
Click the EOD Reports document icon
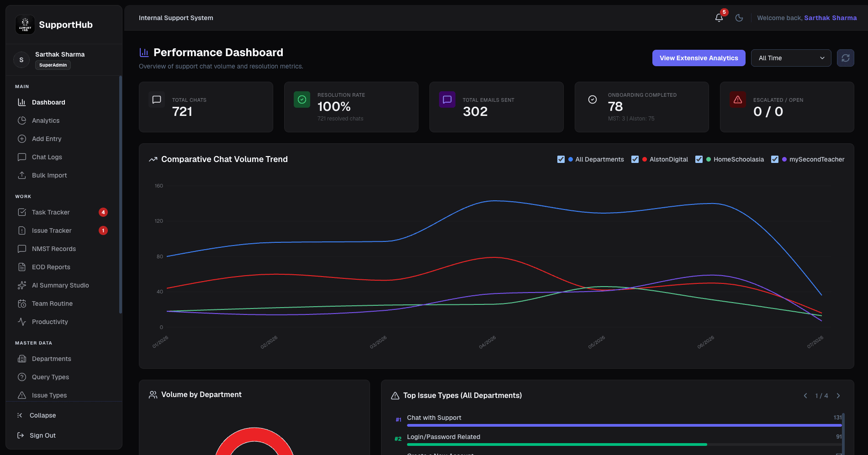click(x=22, y=267)
